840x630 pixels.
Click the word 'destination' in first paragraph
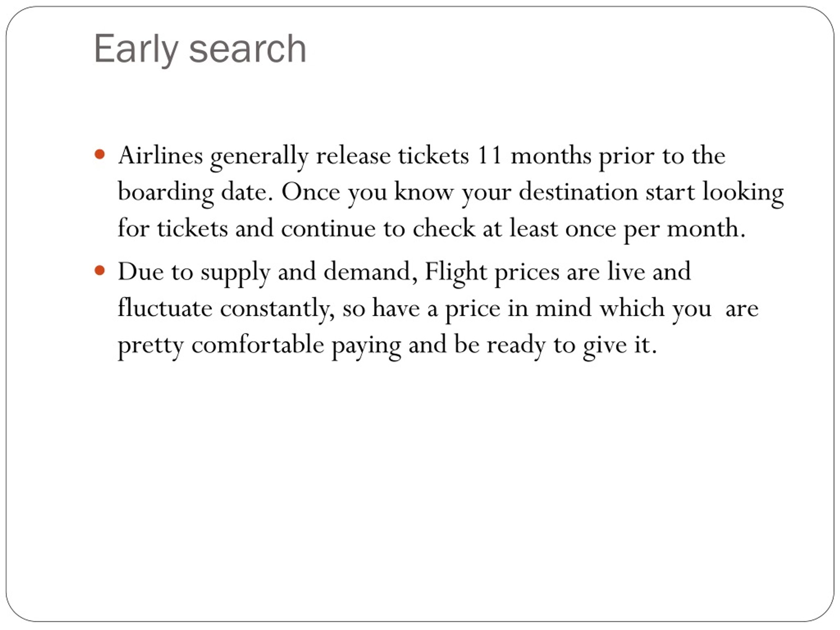(x=578, y=191)
